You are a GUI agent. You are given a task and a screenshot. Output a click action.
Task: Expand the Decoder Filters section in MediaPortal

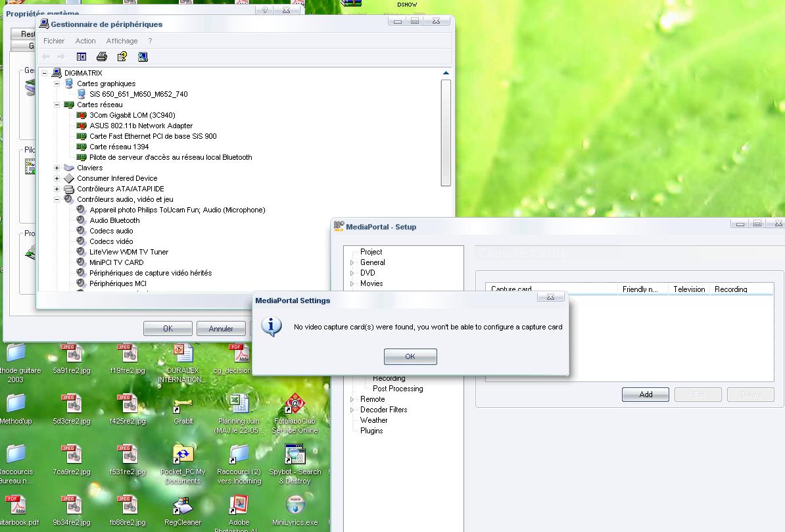[352, 410]
